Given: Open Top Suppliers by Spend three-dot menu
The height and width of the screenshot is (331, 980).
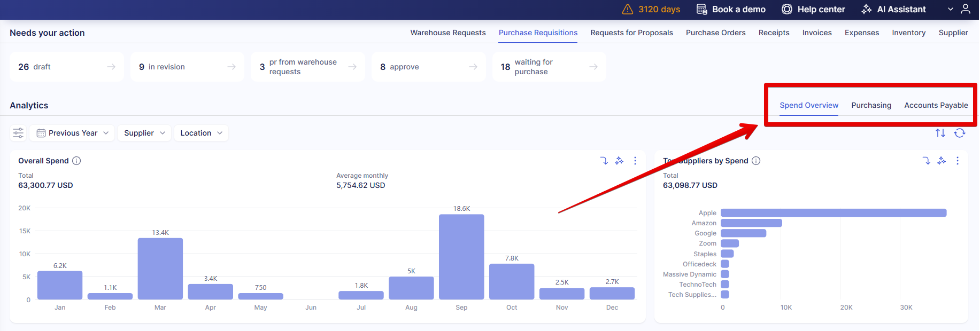Looking at the screenshot, I should pos(958,161).
